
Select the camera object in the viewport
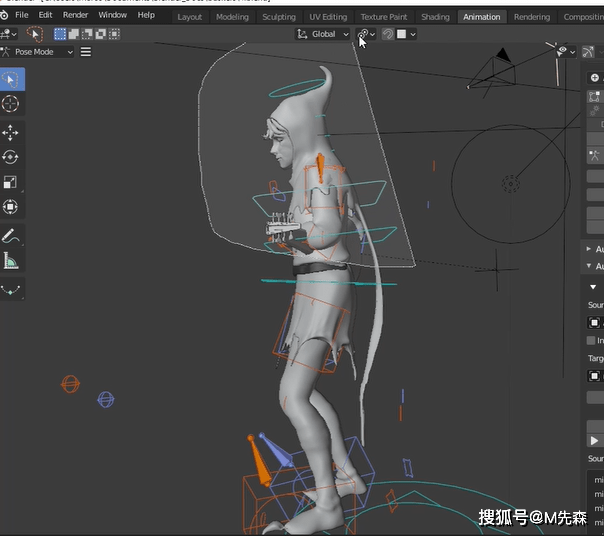pos(492,73)
